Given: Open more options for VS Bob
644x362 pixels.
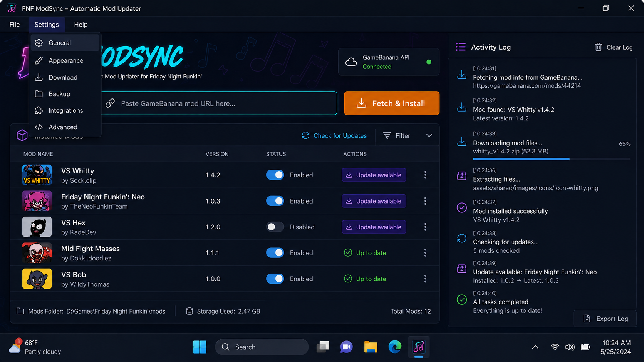Looking at the screenshot, I should (x=425, y=279).
